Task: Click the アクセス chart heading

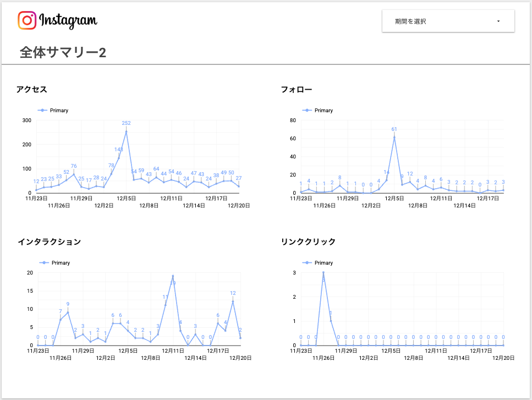Action: click(32, 89)
